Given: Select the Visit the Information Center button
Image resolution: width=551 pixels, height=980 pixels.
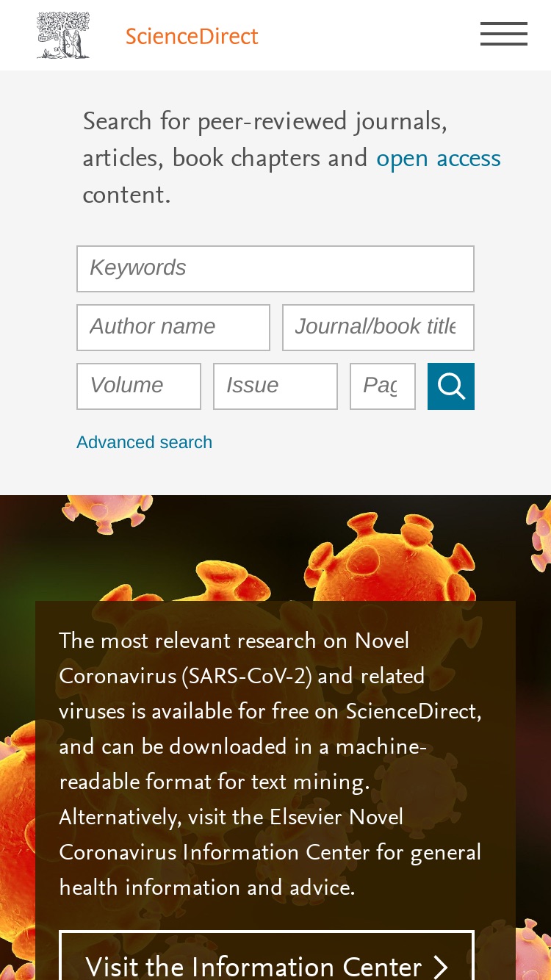Looking at the screenshot, I should 267,956.
